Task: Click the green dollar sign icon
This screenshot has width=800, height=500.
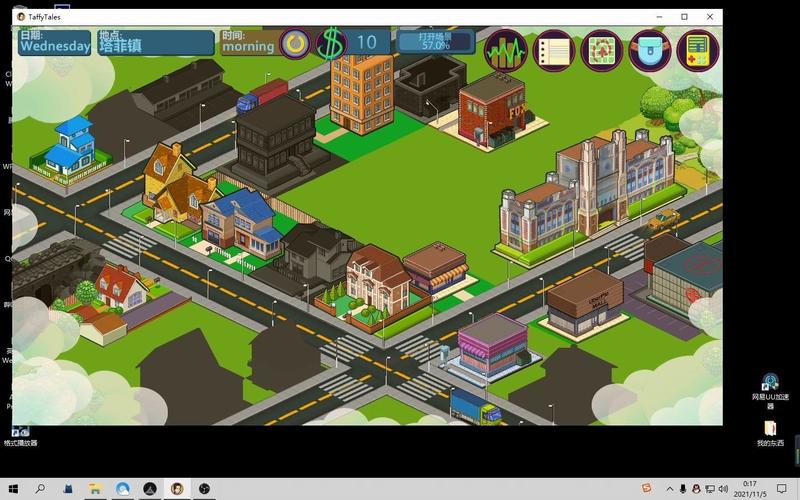Action: coord(330,43)
